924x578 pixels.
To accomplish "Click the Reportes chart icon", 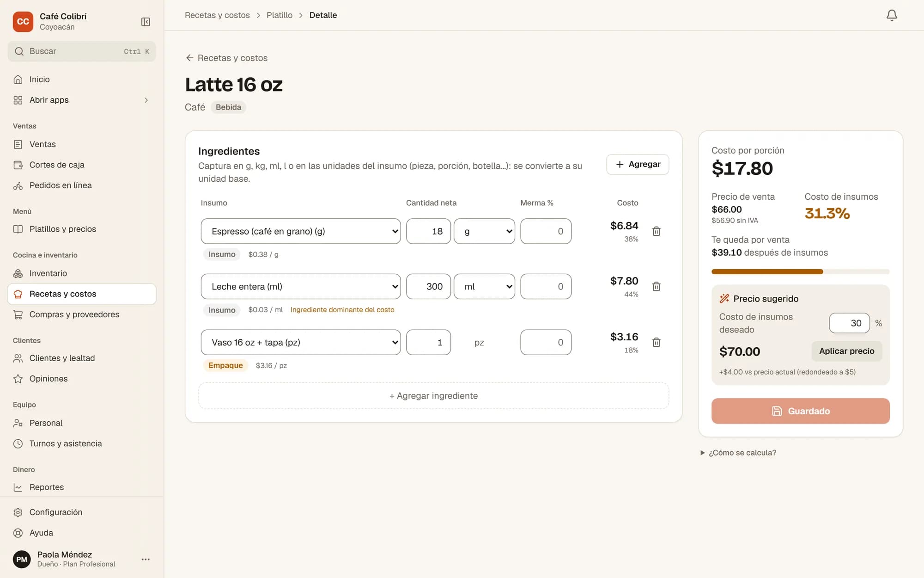I will tap(18, 487).
